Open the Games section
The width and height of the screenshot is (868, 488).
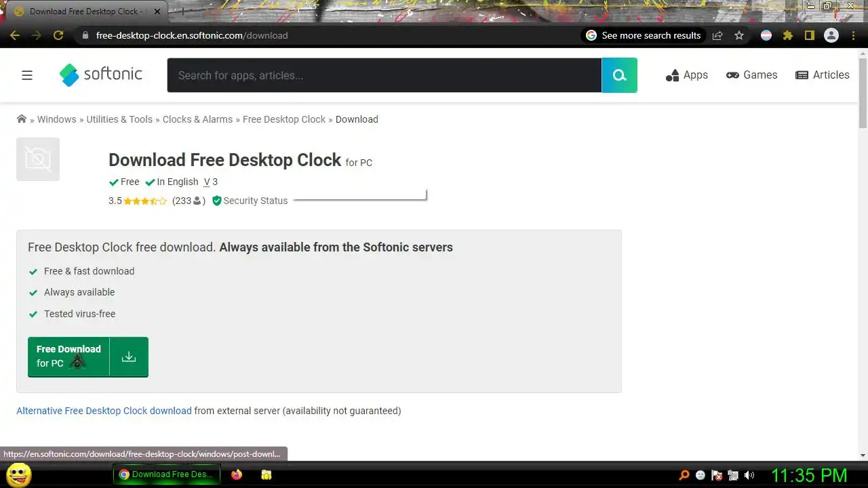pos(751,75)
